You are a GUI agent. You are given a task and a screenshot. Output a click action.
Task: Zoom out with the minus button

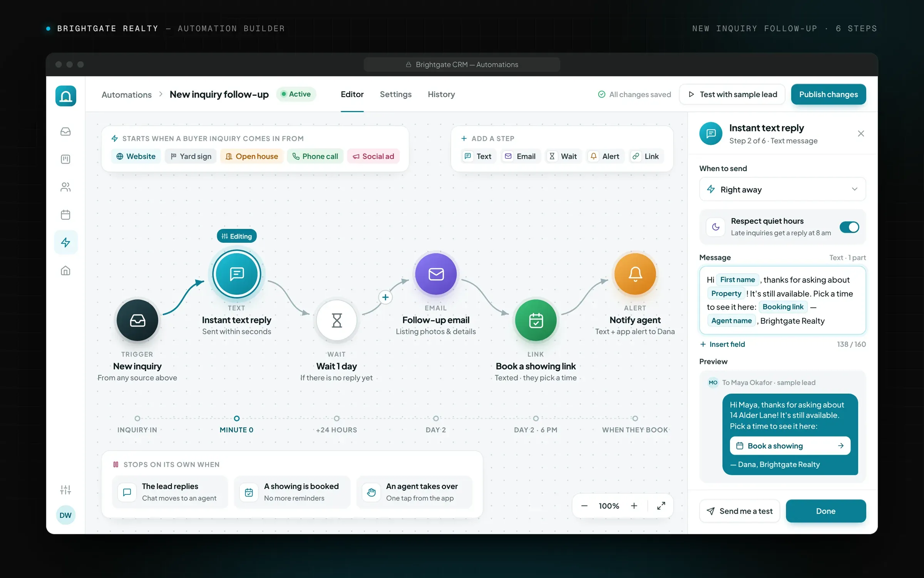(x=584, y=506)
